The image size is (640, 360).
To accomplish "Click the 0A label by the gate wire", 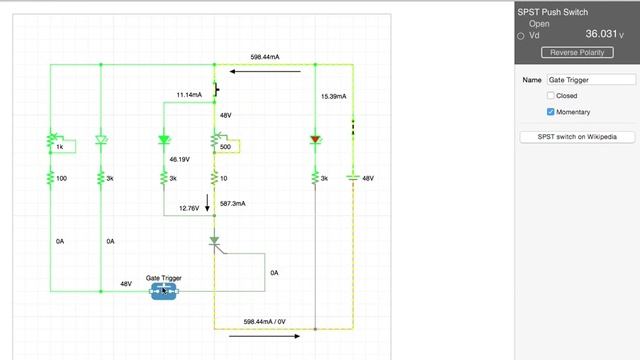I will click(274, 273).
